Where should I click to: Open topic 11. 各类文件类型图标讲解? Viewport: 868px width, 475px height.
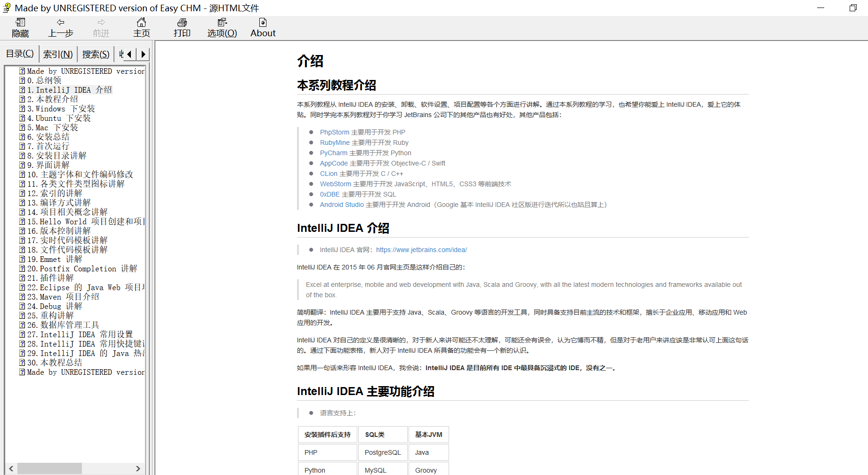click(76, 184)
